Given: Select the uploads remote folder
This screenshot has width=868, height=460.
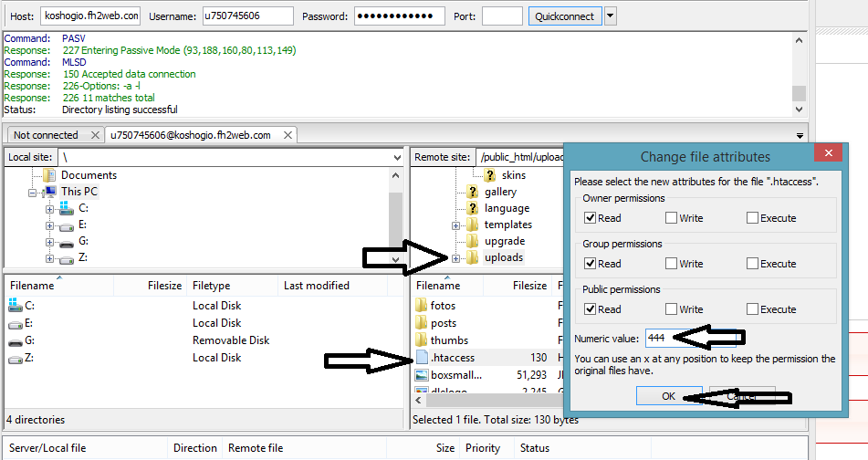Looking at the screenshot, I should (503, 257).
